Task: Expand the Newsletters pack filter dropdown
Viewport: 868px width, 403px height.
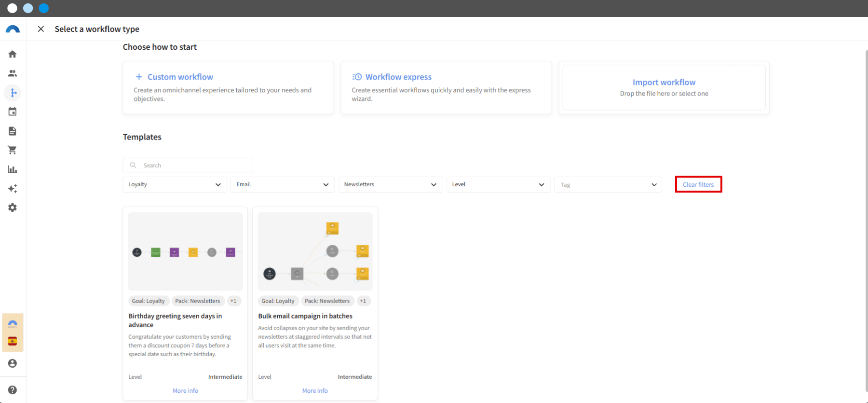Action: (391, 184)
